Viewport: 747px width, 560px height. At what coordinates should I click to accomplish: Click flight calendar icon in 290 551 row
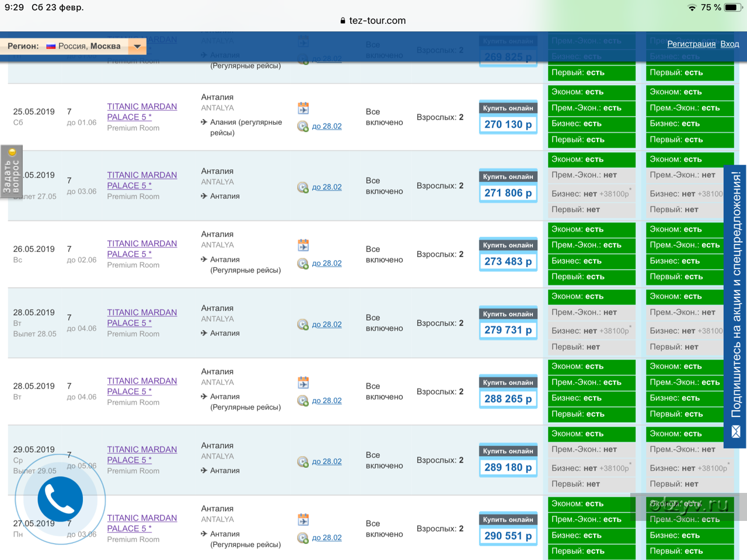[x=303, y=520]
